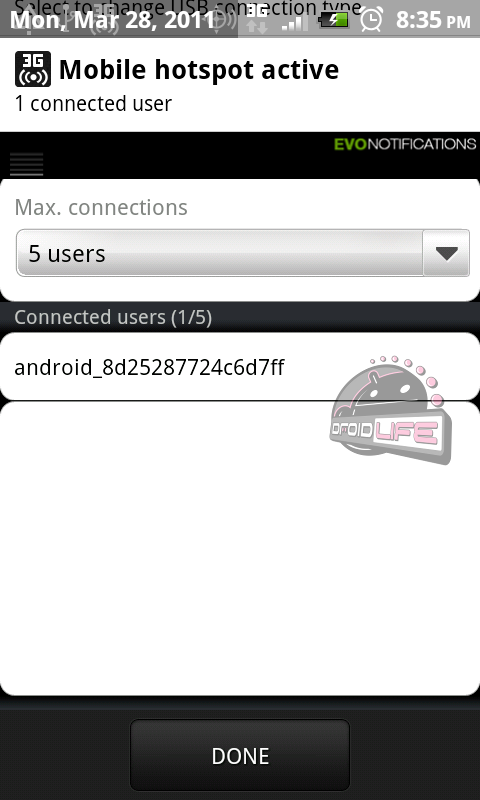Tap the alarm clock status bar icon
The width and height of the screenshot is (480, 800).
pos(371,19)
